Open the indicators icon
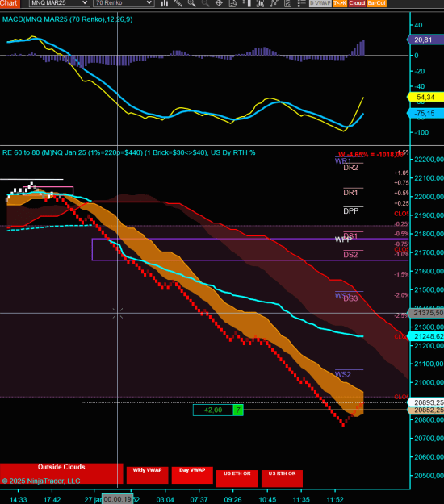Image resolution: width=444 pixels, height=504 pixels. [260, 3]
